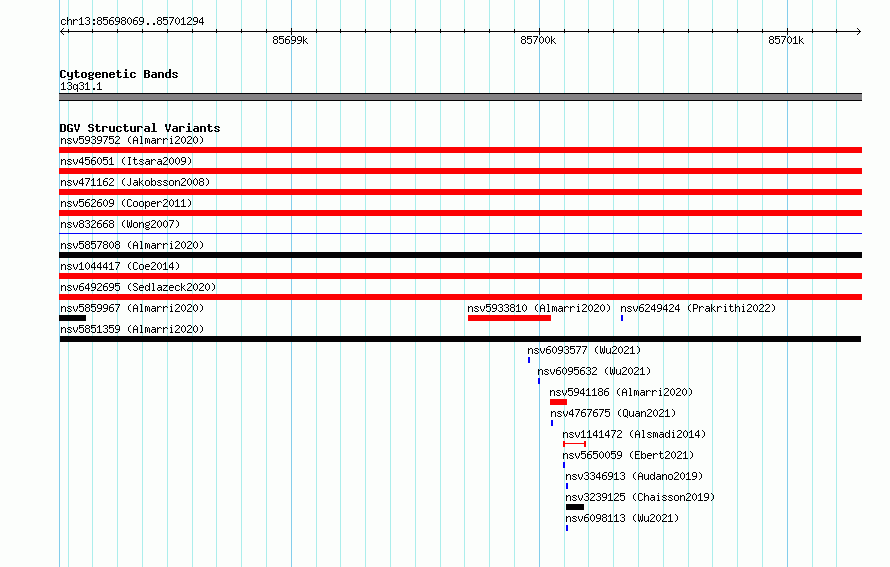Click the 85699k ruler mark
Screen dimensions: 890x567
coord(290,40)
